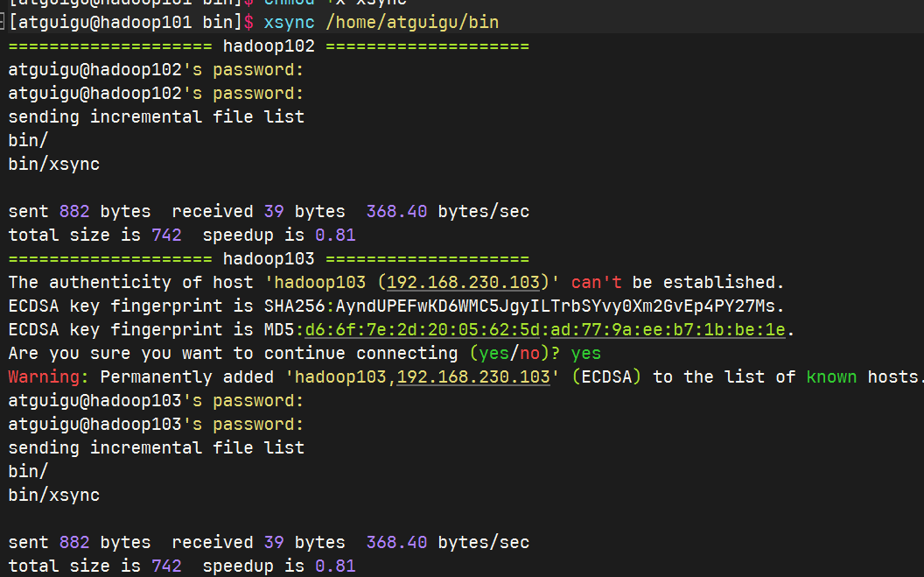Click the first atguigu@hadoop102 password prompt
Image resolution: width=924 pixels, height=577 pixels.
pos(156,70)
